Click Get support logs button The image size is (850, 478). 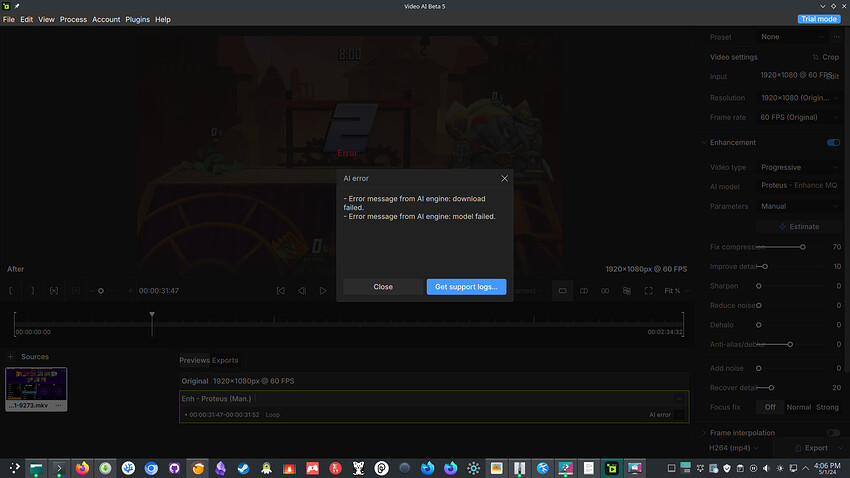(466, 287)
